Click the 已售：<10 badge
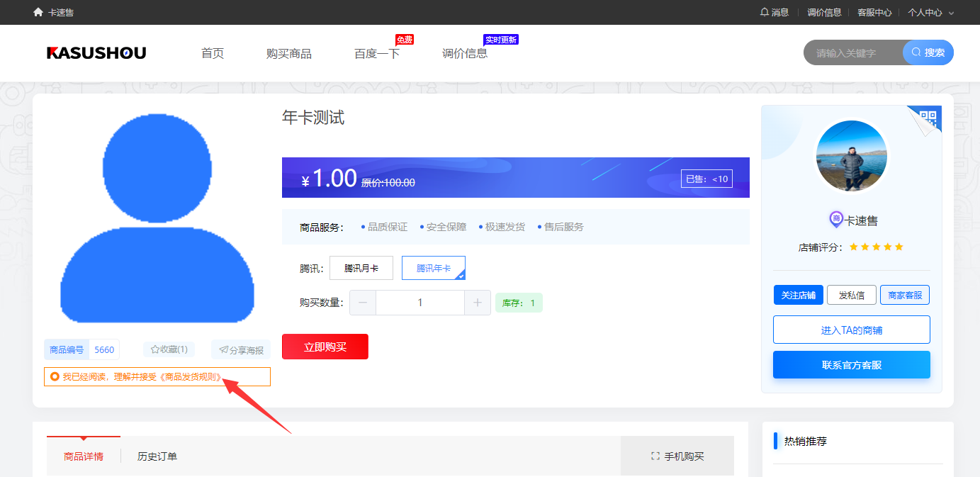 click(x=706, y=179)
